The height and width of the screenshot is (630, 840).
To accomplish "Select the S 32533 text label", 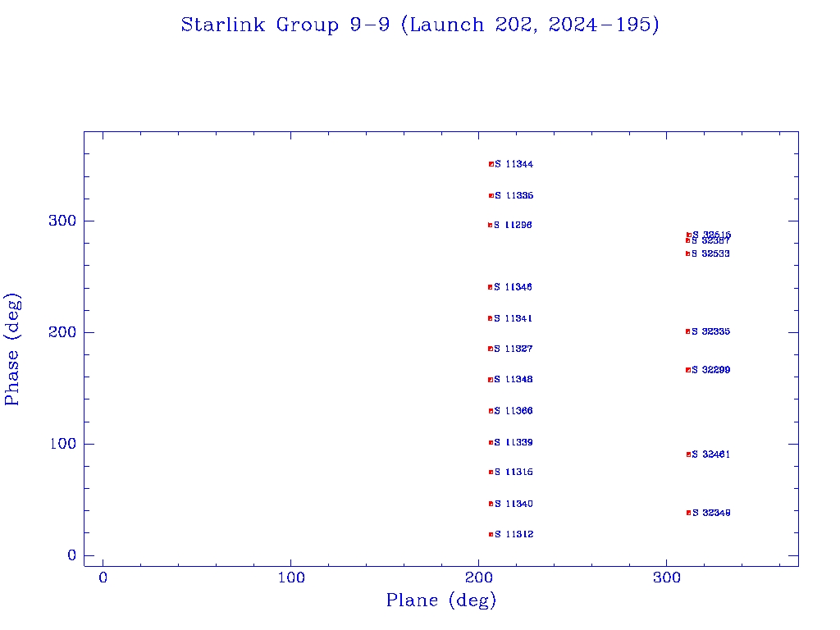I will click(x=710, y=254).
